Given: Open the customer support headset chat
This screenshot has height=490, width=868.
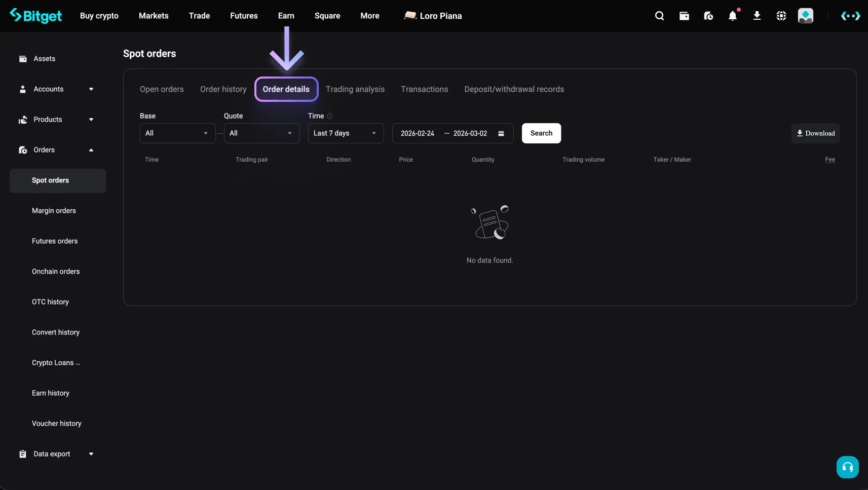Looking at the screenshot, I should 847,467.
